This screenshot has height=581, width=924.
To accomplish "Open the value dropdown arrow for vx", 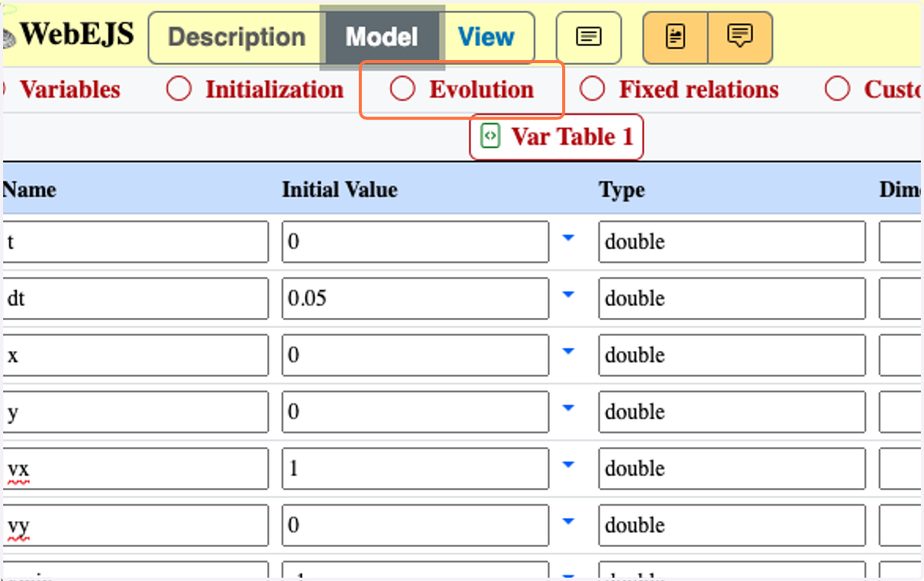I will 568,465.
